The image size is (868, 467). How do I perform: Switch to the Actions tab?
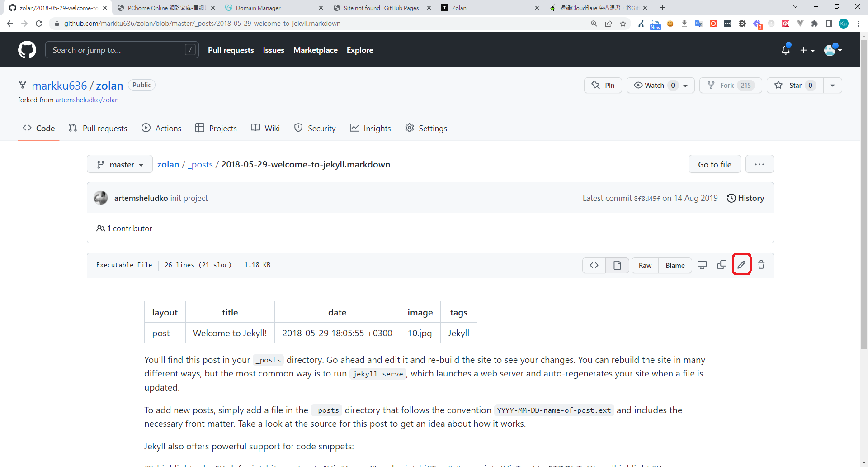tap(161, 129)
